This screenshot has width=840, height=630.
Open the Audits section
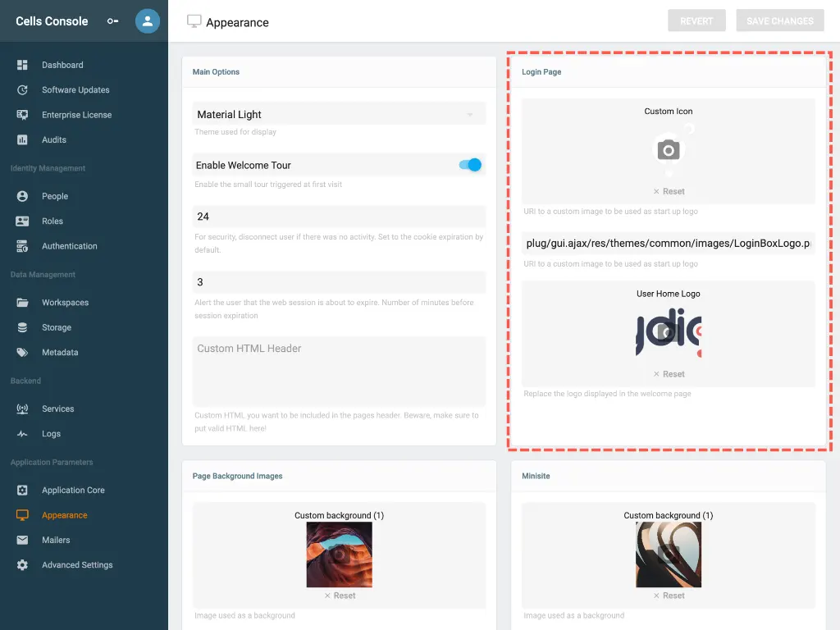(x=54, y=140)
